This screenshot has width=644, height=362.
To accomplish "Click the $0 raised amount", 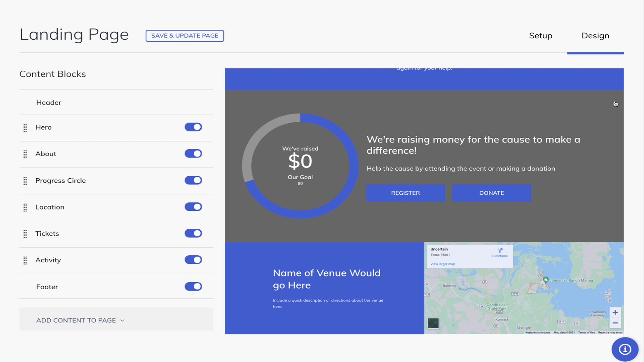I will 300,161.
